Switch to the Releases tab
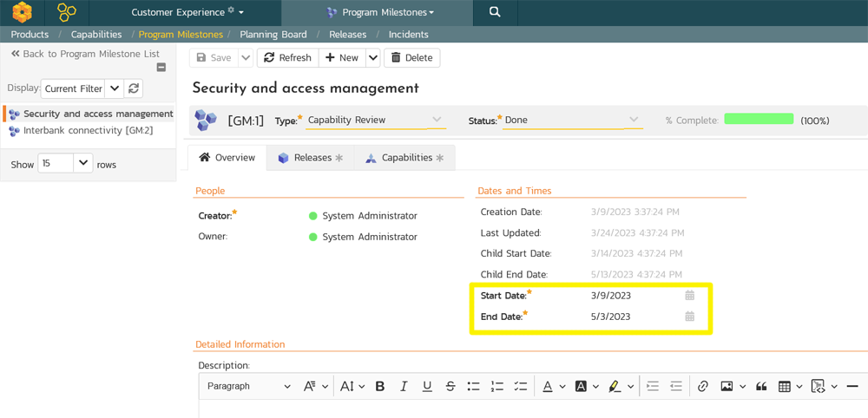868x418 pixels. (x=311, y=158)
